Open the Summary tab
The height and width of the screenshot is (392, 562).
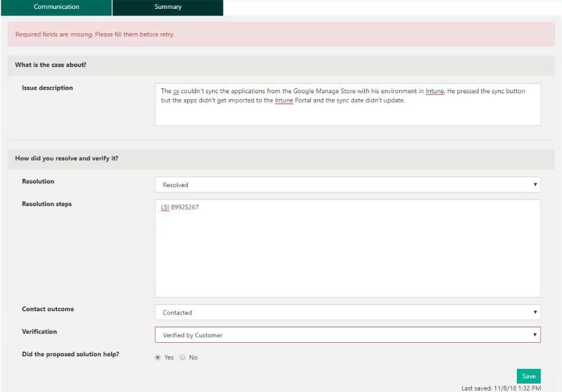[x=168, y=7]
